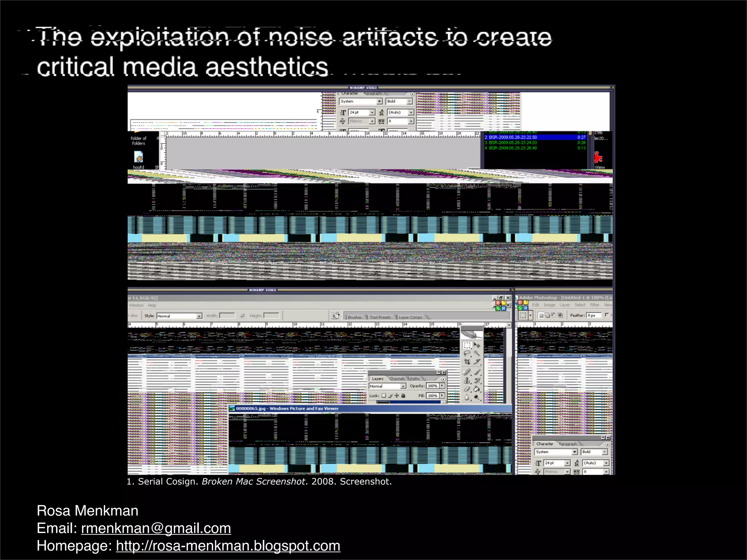Select the Move tool
747x560 pixels.
477,345
